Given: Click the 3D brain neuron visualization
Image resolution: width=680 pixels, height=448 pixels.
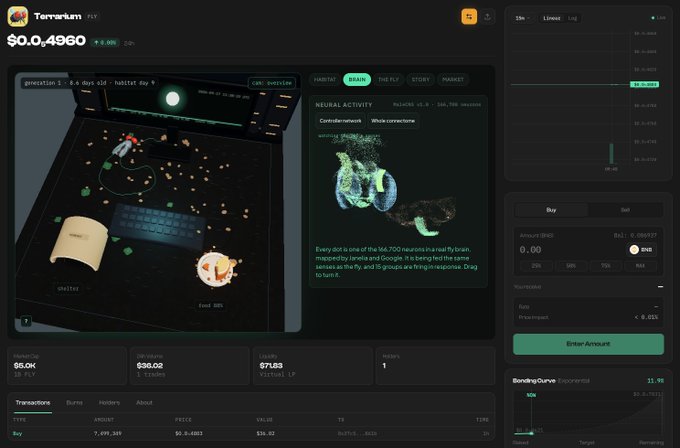Looking at the screenshot, I should click(386, 186).
